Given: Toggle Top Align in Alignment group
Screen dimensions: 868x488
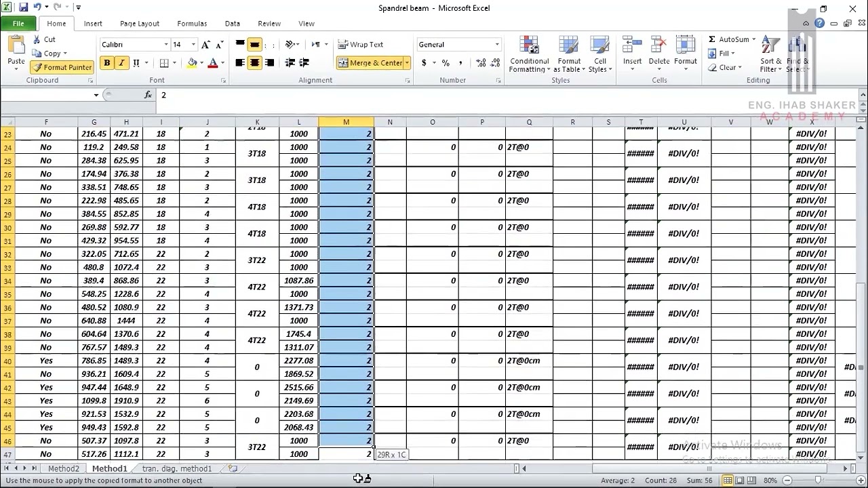Looking at the screenshot, I should tap(240, 45).
